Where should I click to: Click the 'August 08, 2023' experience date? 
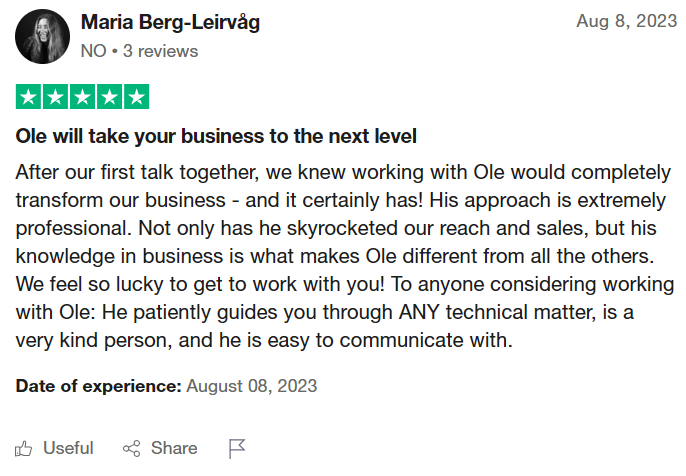(x=252, y=385)
